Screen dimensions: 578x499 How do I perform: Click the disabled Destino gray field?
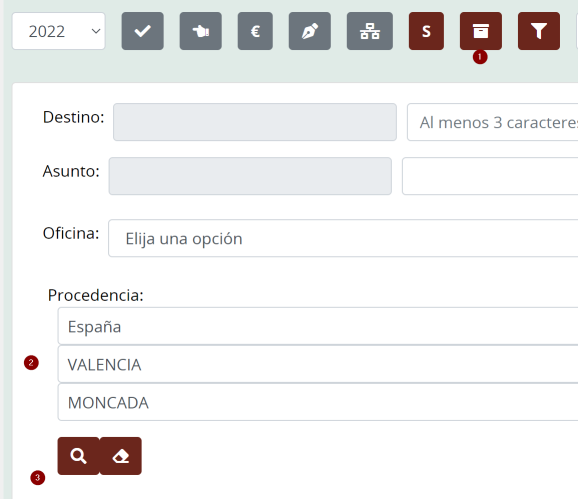coord(255,122)
